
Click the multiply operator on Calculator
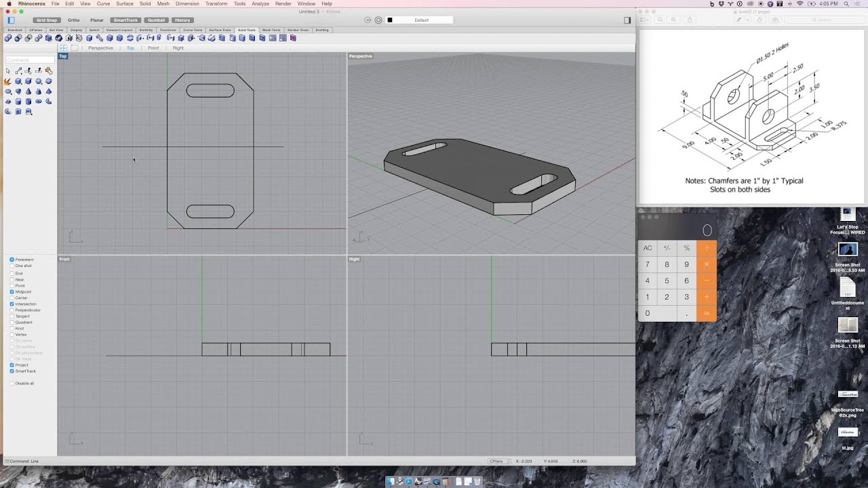click(x=707, y=264)
